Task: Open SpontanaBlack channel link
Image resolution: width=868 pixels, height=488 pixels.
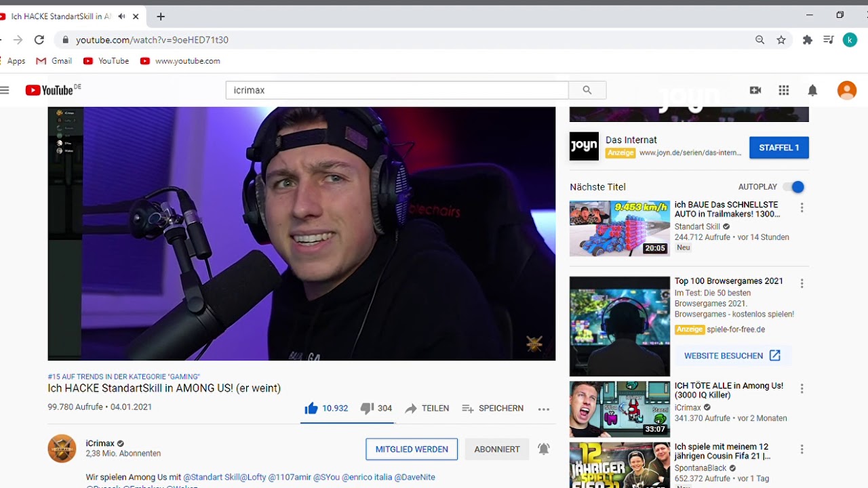Action: pos(701,468)
